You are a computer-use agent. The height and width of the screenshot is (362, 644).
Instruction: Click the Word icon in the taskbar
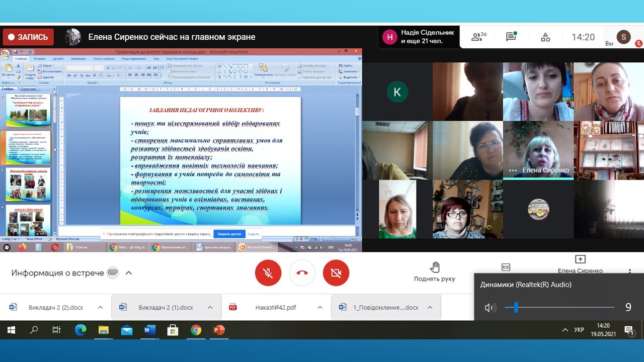point(149,330)
